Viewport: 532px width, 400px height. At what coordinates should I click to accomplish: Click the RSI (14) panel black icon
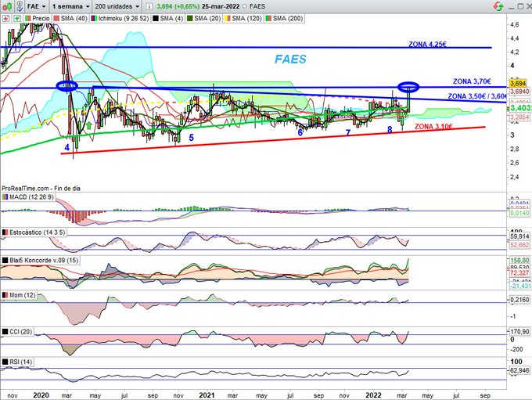tap(5, 362)
